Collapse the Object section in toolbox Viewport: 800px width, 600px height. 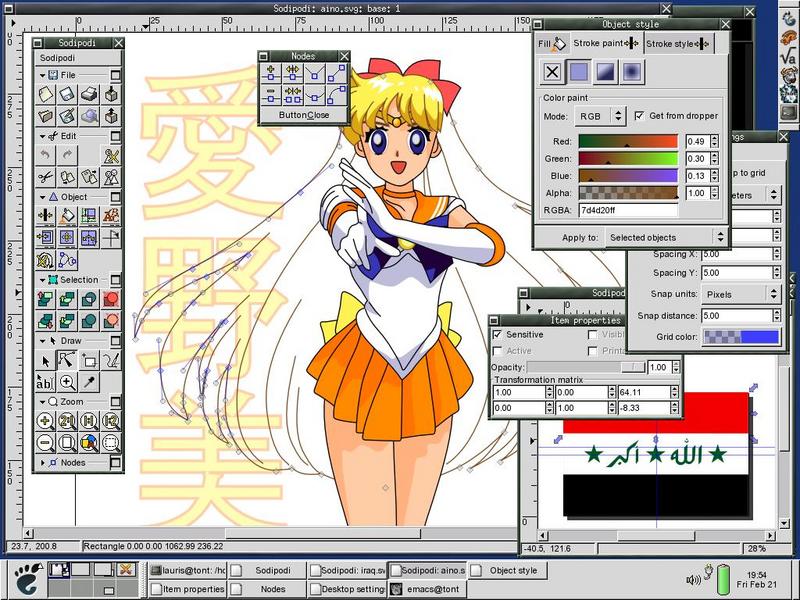pyautogui.click(x=42, y=197)
